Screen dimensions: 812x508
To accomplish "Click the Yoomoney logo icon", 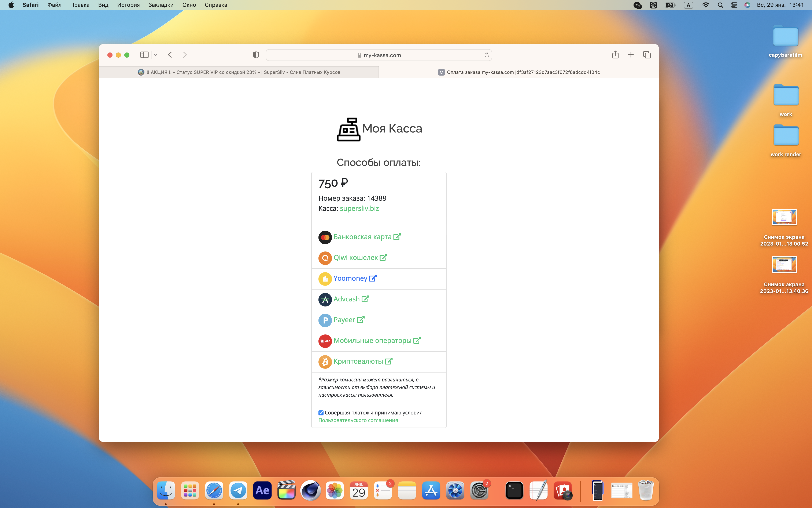I will tap(325, 279).
